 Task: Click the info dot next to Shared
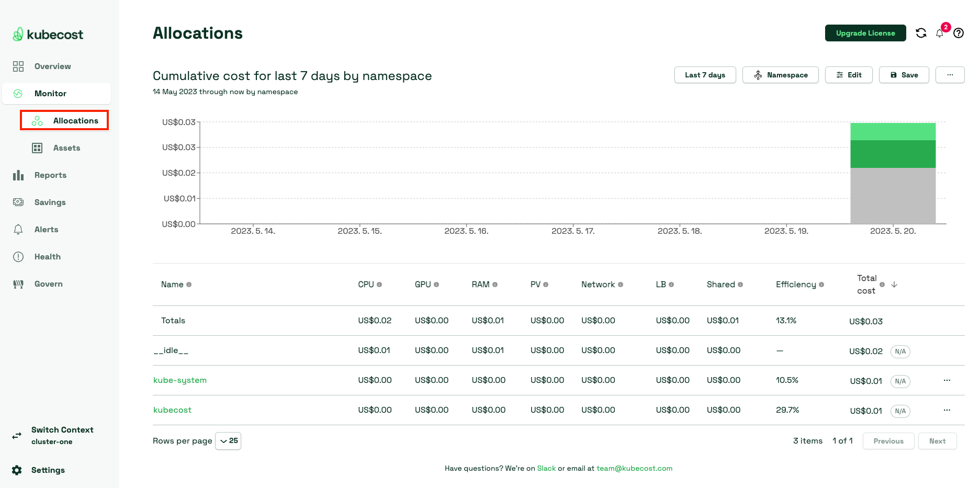point(740,285)
